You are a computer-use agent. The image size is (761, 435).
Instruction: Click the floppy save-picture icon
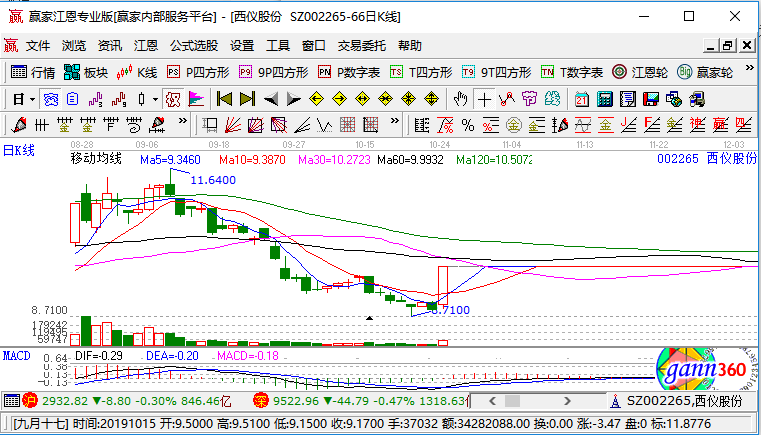tap(651, 100)
